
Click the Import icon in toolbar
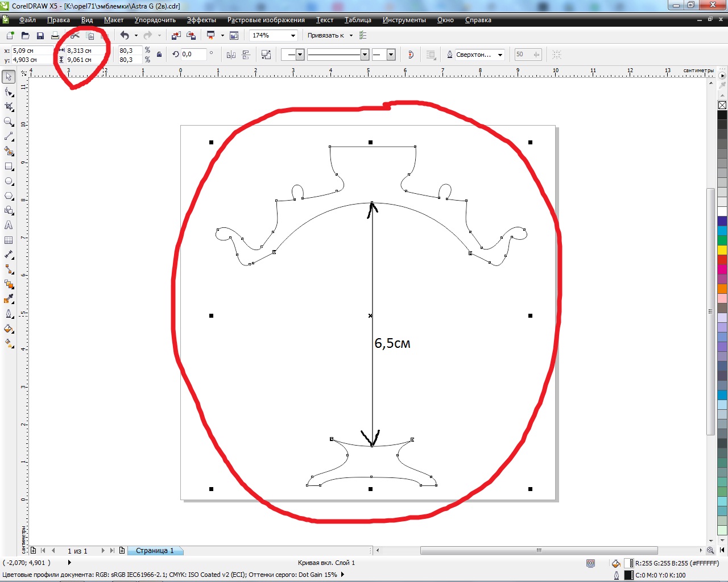coord(176,36)
